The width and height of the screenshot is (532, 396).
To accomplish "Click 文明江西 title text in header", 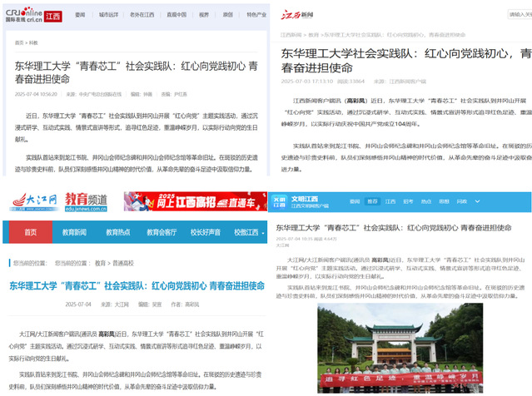I will coord(305,199).
